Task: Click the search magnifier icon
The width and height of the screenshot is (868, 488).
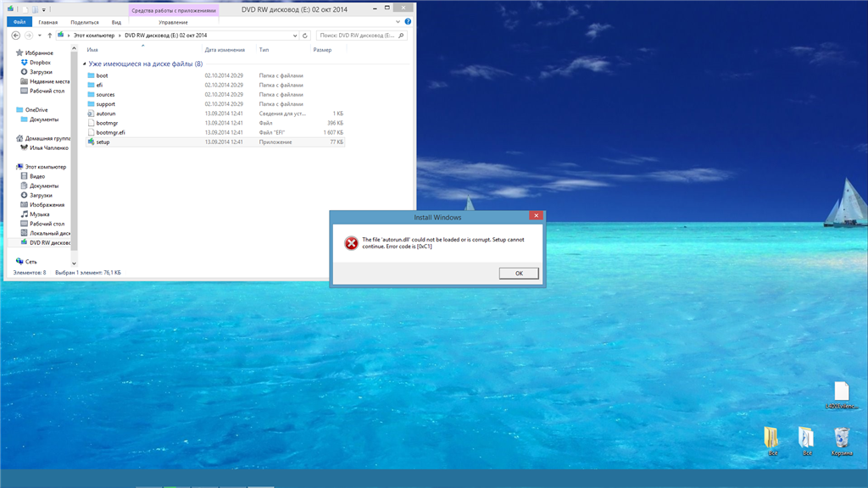Action: [x=401, y=36]
